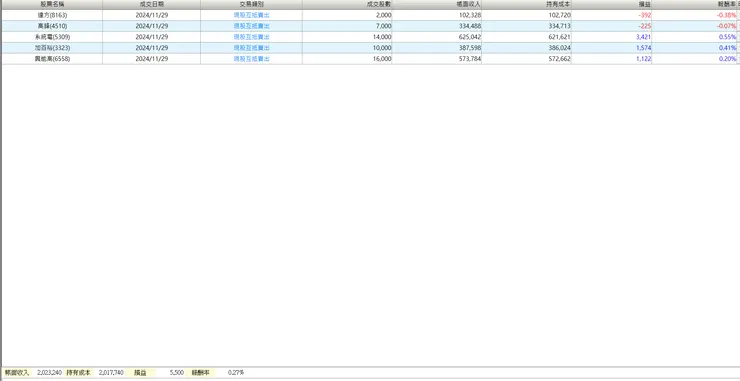The height and width of the screenshot is (381, 740).
Task: Sort by the 損益 column header
Action: point(612,4)
